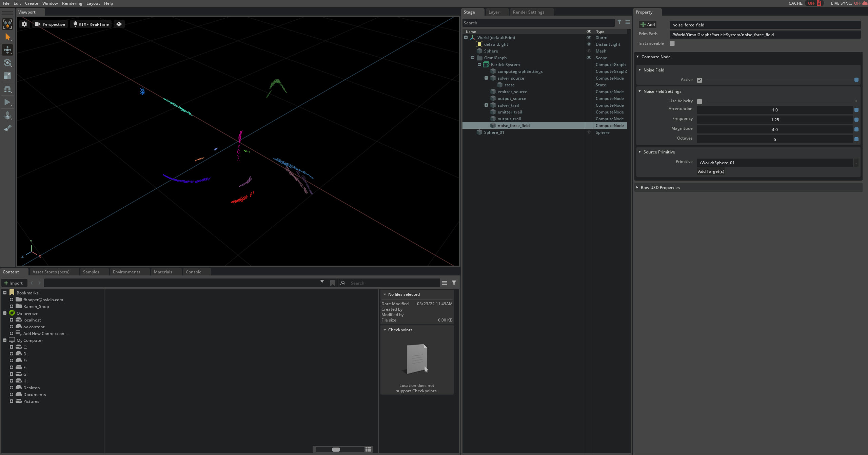Click the Play simulation button
868x455 pixels.
tap(7, 102)
